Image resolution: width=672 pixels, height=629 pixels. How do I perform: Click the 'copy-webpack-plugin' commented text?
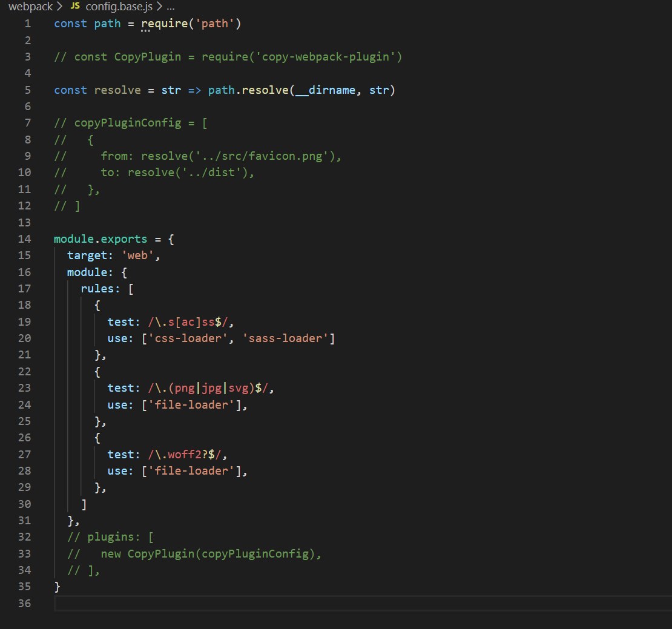point(325,57)
